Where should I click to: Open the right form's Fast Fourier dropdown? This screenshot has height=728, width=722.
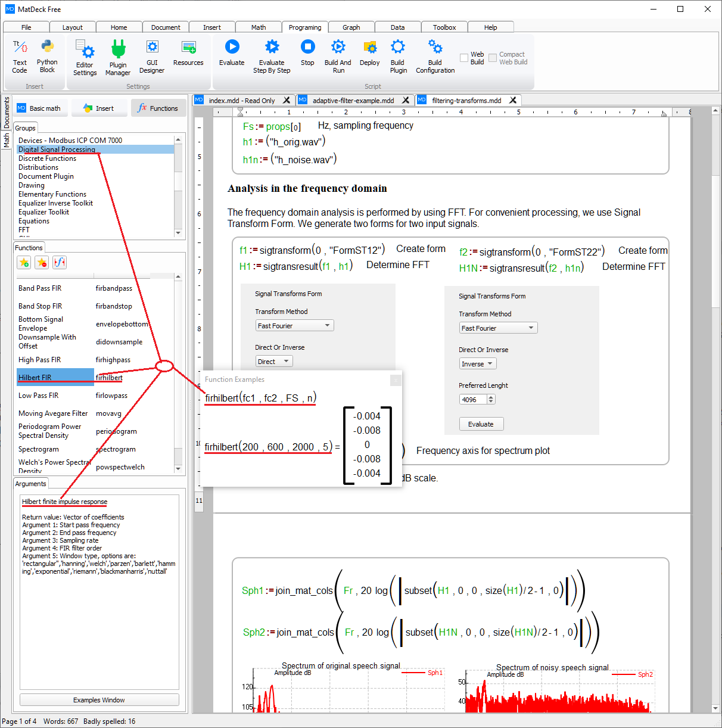(499, 328)
